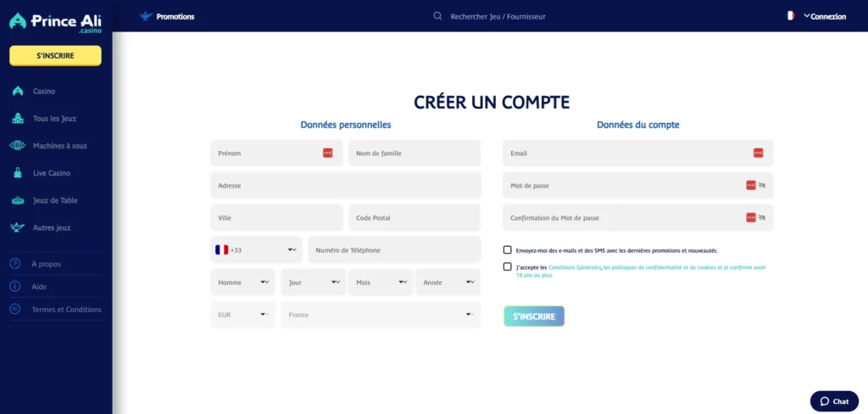The width and height of the screenshot is (868, 414).
Task: Toggle password visibility in Mot de passe
Action: click(762, 185)
